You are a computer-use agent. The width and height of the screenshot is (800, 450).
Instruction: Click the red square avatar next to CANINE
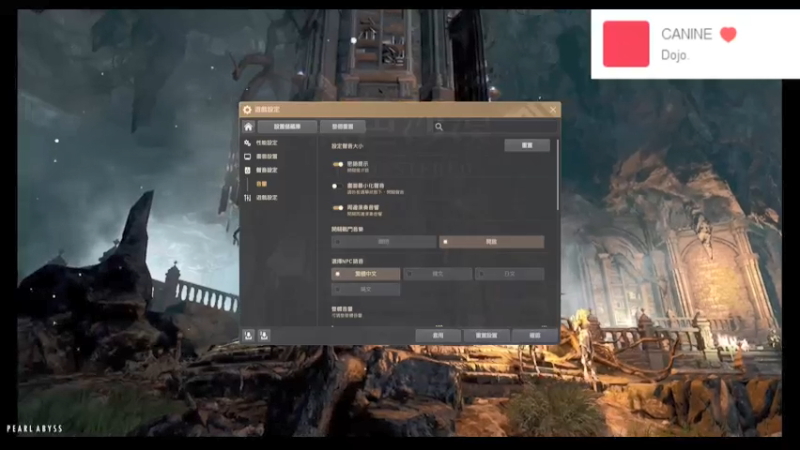(626, 44)
